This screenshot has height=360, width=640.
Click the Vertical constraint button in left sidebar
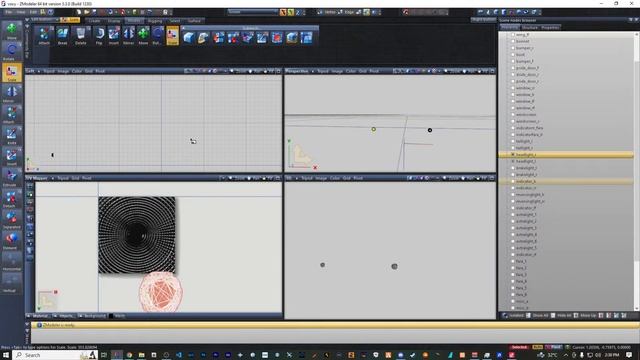tap(11, 283)
